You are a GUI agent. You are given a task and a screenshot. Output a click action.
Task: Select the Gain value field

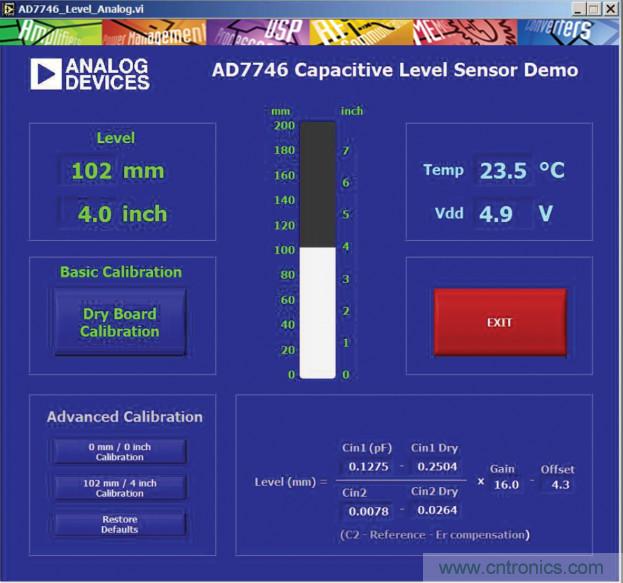tap(506, 485)
